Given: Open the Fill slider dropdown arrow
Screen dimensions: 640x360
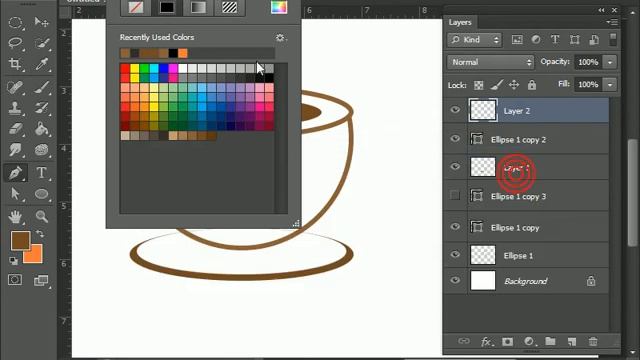Looking at the screenshot, I should click(x=610, y=84).
